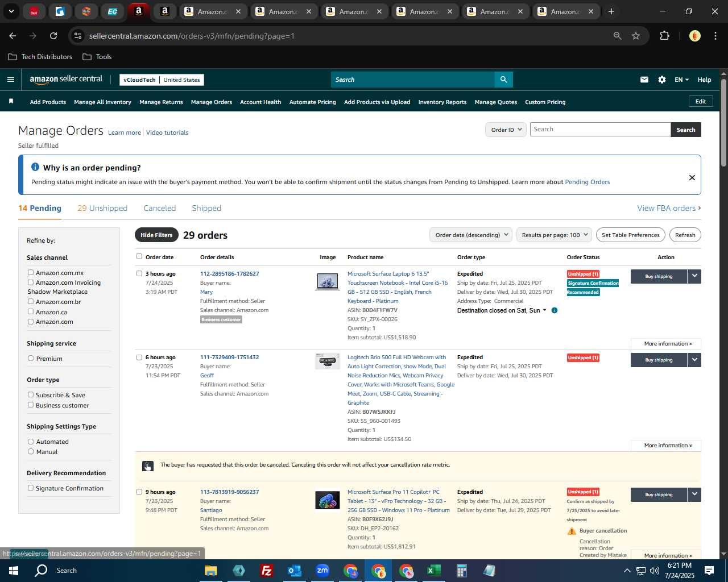The height and width of the screenshot is (582, 728).
Task: Switch to the 29 Unshipped tab
Action: coord(102,208)
